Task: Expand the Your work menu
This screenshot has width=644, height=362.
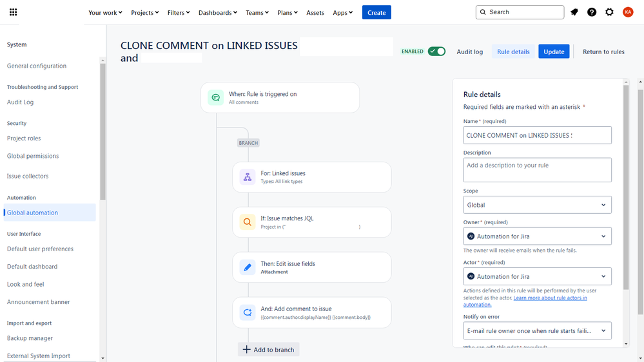Action: point(105,13)
